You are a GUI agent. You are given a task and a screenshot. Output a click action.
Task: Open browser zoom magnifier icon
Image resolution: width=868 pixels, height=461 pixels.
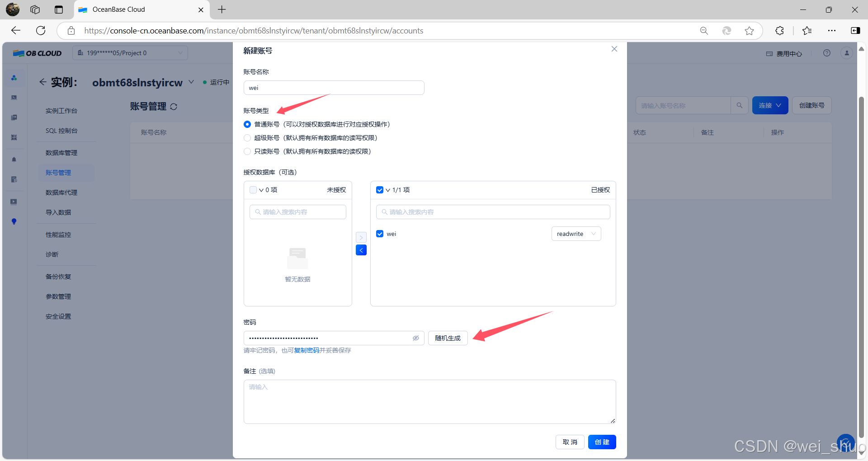coord(704,30)
